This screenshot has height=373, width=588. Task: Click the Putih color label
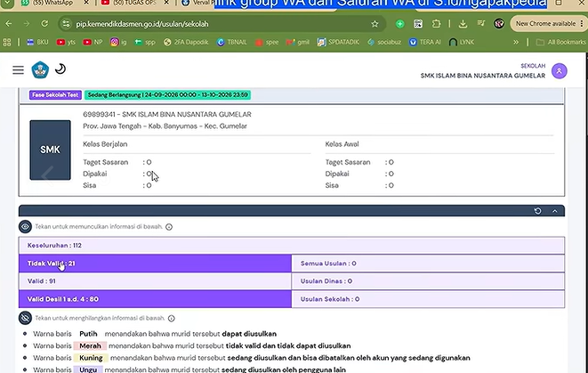click(x=88, y=334)
